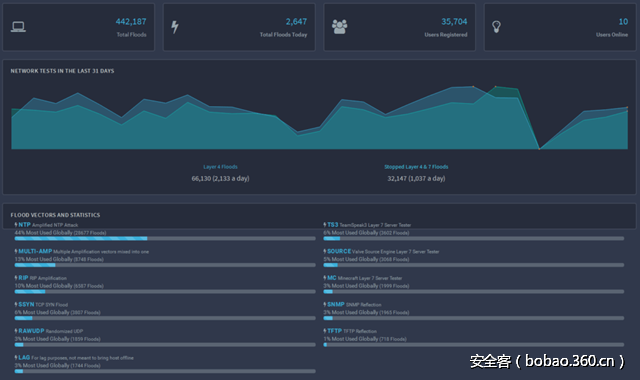Open the LAG vector name
The height and width of the screenshot is (380, 640).
pyautogui.click(x=24, y=357)
